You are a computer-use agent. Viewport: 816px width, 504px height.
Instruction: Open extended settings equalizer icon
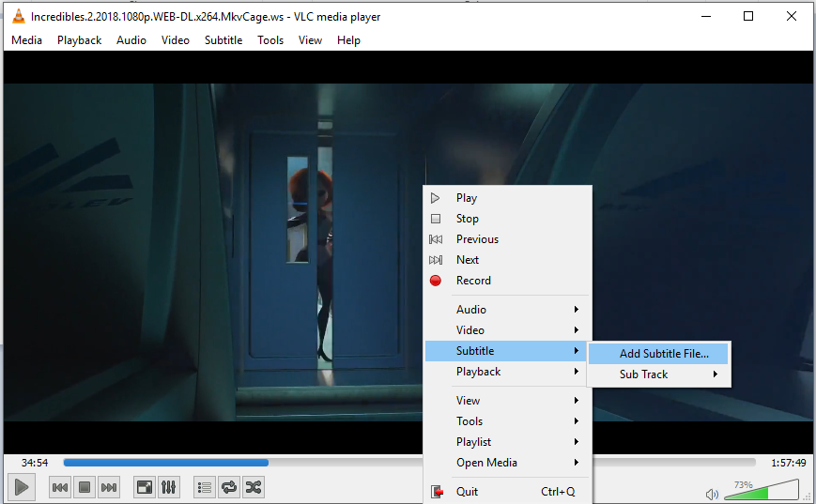tap(169, 487)
